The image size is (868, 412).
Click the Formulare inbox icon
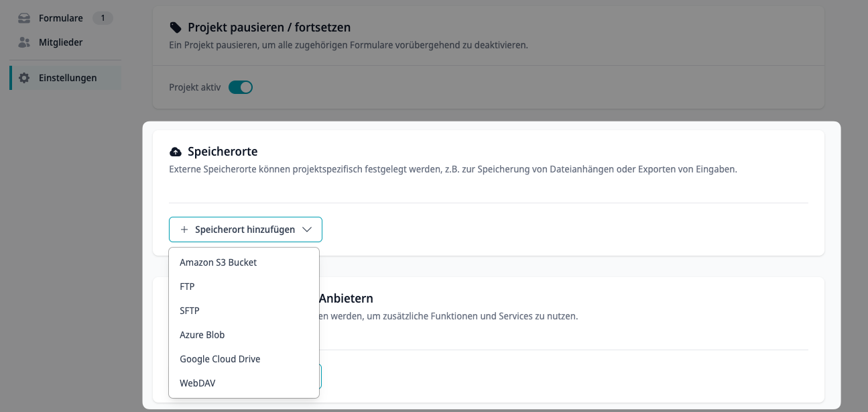point(24,18)
